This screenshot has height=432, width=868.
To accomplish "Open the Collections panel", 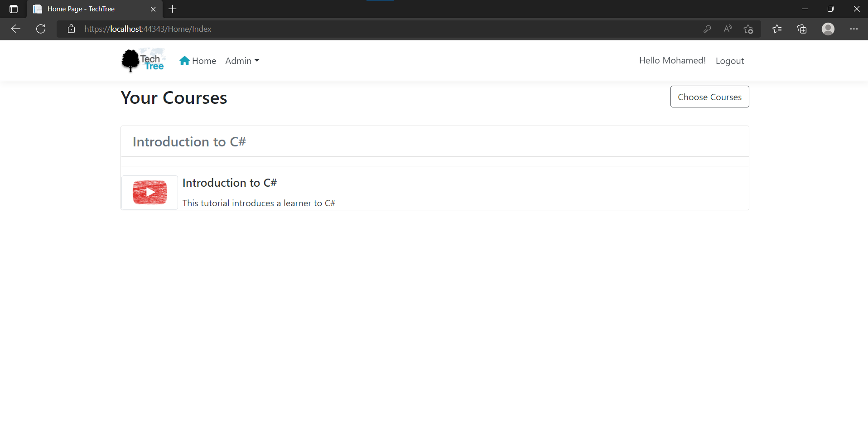I will click(802, 29).
